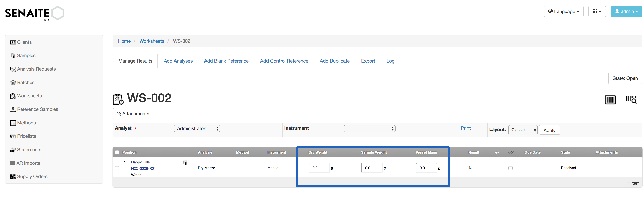Switch to Add Analyses tab
Image resolution: width=644 pixels, height=200 pixels.
click(178, 61)
